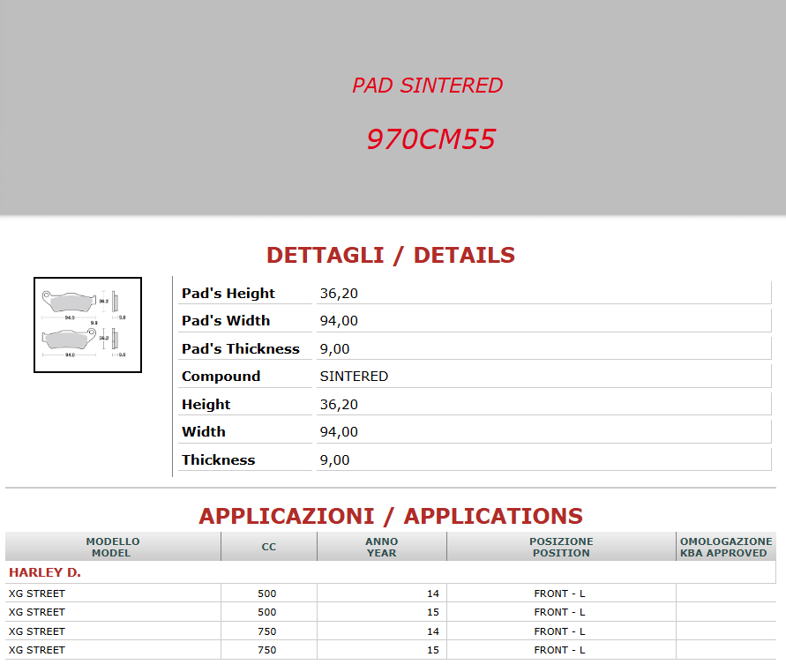Image resolution: width=786 pixels, height=672 pixels.
Task: Click the MODELLO MODEL column header
Action: coord(113,547)
